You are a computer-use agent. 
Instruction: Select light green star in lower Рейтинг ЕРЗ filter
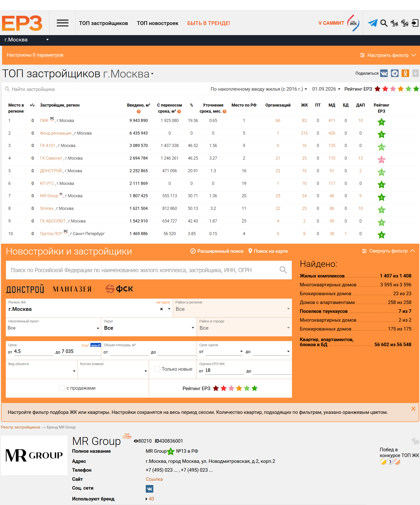point(247,388)
